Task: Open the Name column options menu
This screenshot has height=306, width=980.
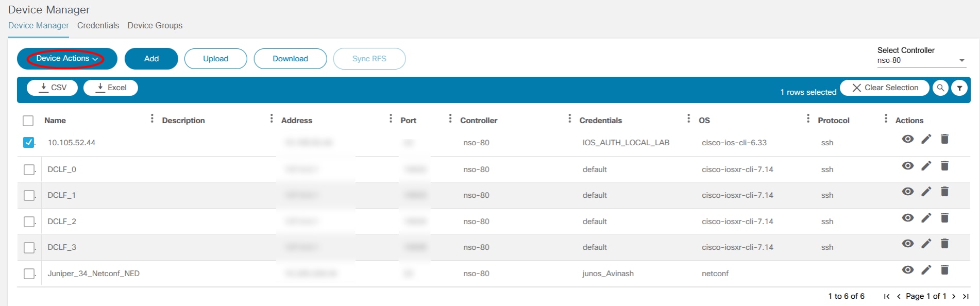Action: pos(152,119)
